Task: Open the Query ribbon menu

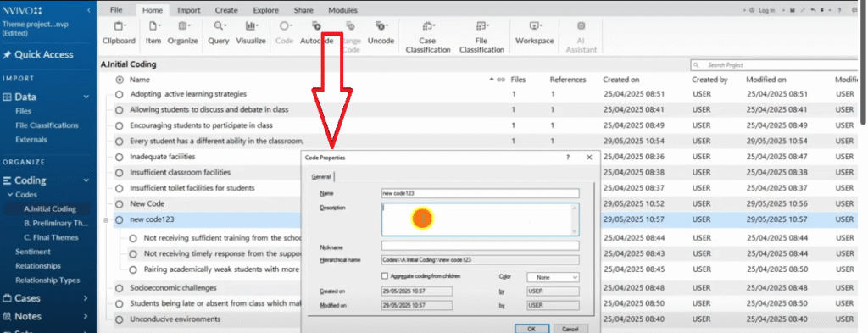Action: point(219,33)
